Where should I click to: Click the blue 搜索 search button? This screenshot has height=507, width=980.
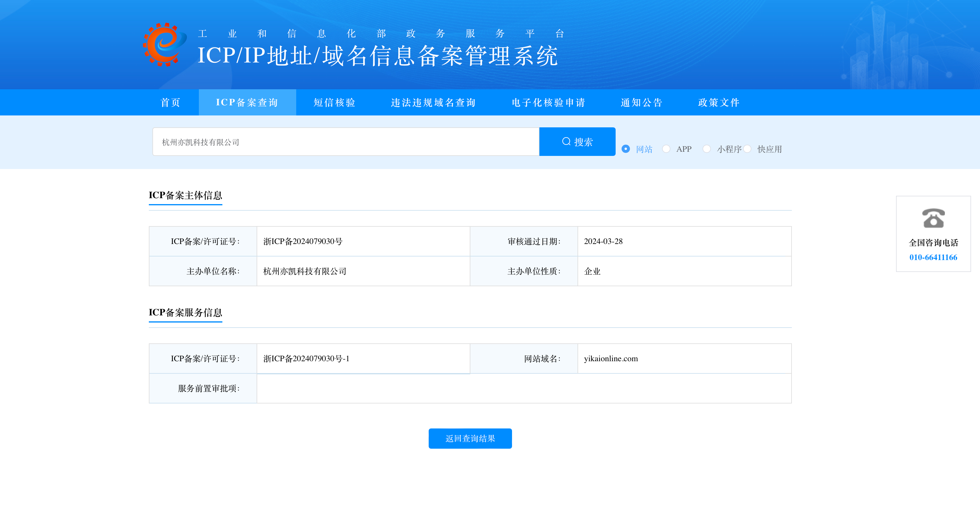577,142
